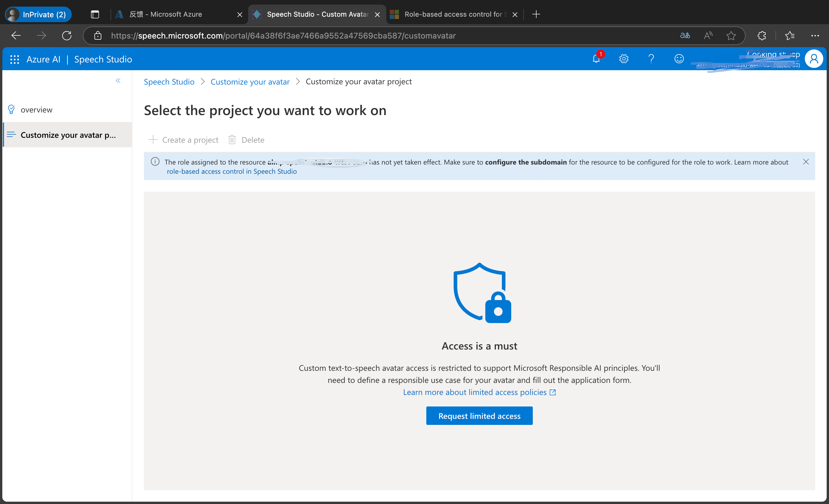The image size is (829, 504).
Task: Open the help question mark menu
Action: pyautogui.click(x=651, y=59)
